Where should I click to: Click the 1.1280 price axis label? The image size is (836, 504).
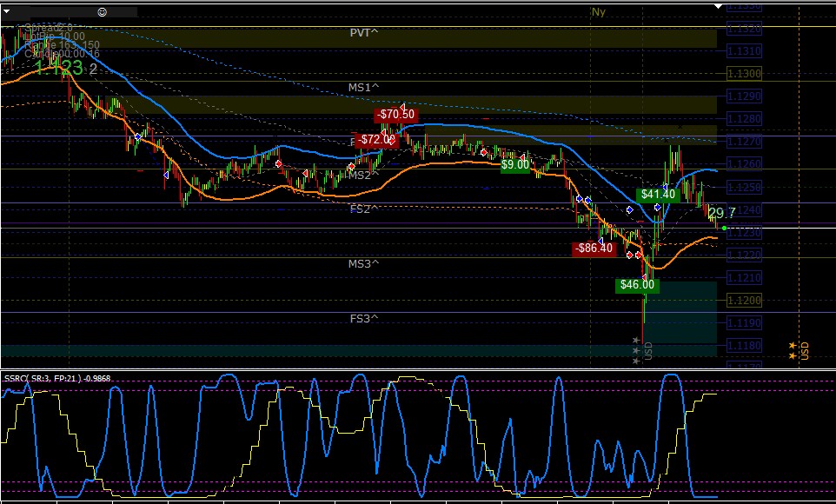pyautogui.click(x=744, y=119)
